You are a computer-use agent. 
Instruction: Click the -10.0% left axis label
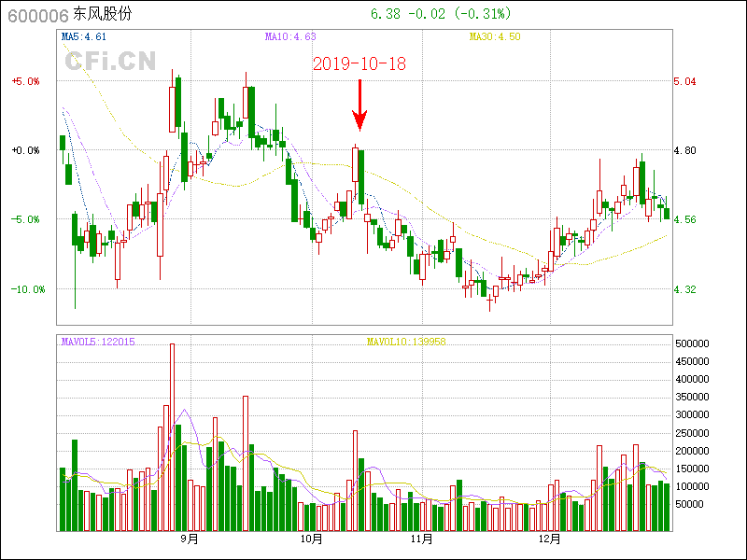pyautogui.click(x=29, y=289)
